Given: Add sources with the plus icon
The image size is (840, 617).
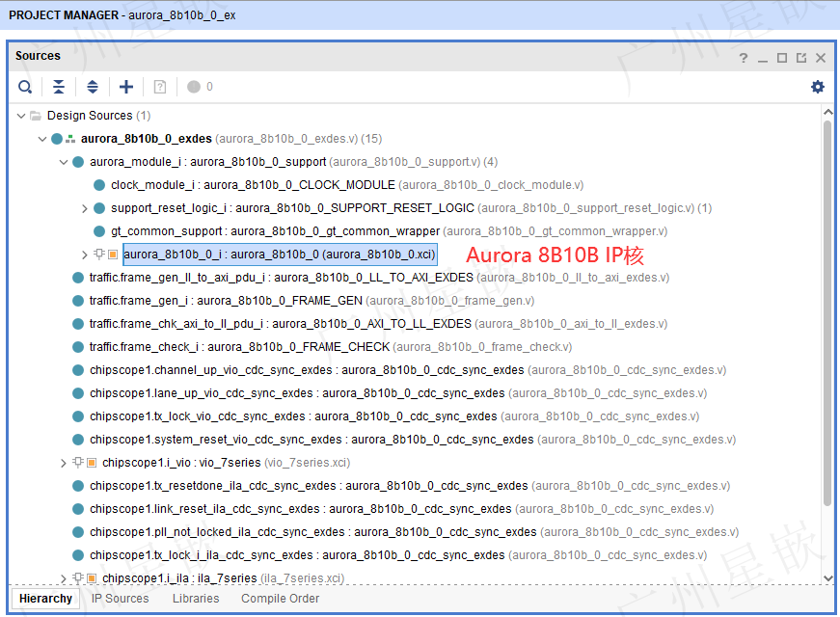Looking at the screenshot, I should 126,87.
